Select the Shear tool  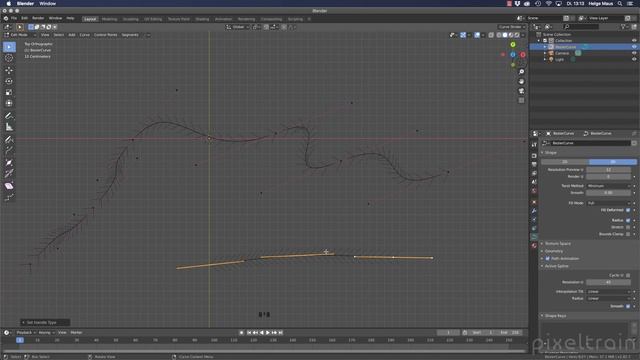tap(9, 186)
